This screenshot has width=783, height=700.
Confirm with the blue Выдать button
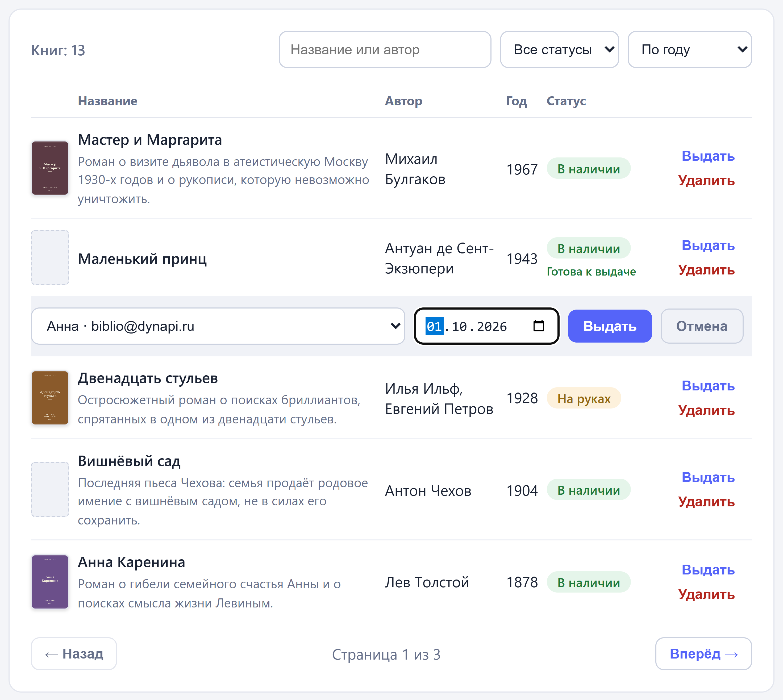point(610,326)
